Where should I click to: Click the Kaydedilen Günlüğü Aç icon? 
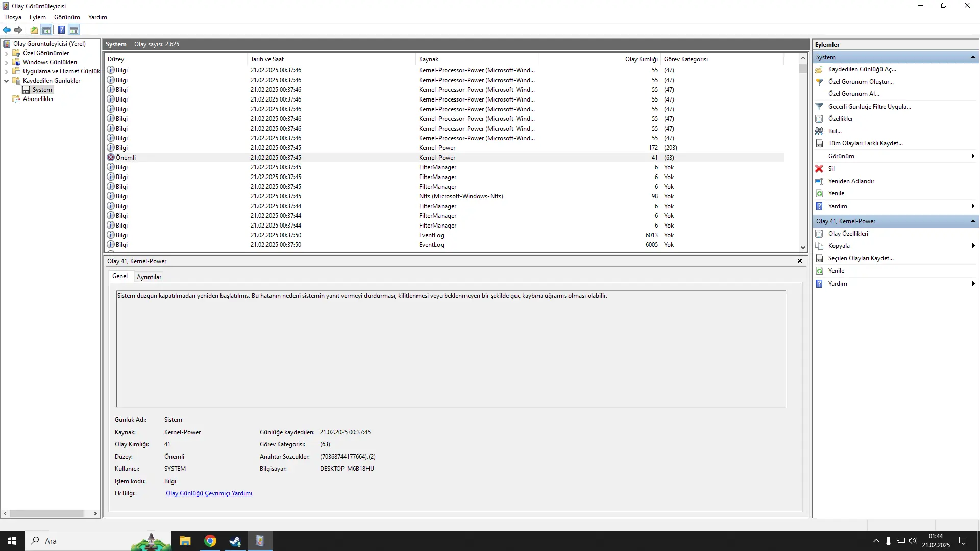[x=819, y=69]
